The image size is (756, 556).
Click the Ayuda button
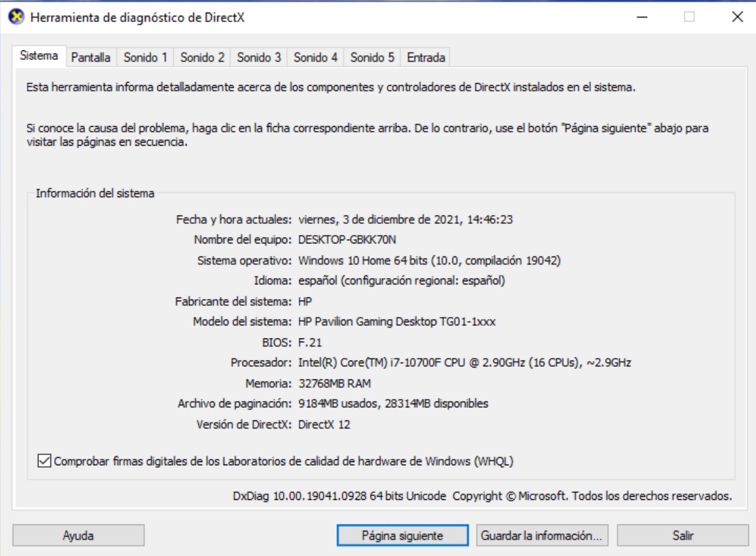[x=78, y=536]
